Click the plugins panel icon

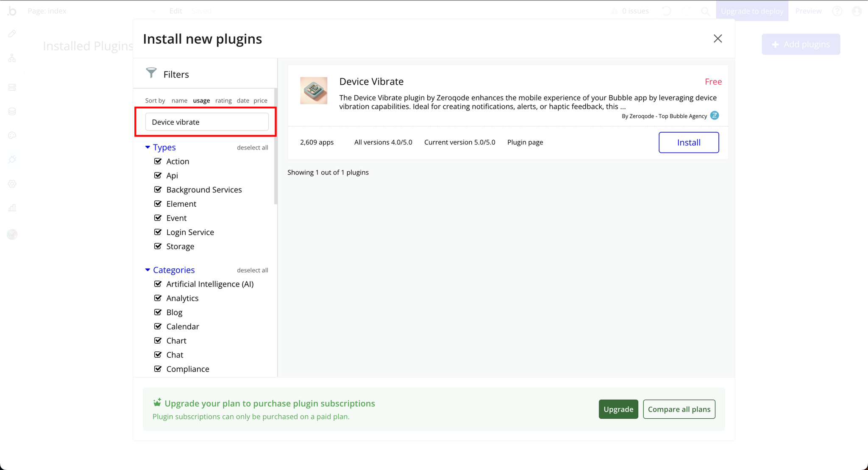click(x=13, y=160)
